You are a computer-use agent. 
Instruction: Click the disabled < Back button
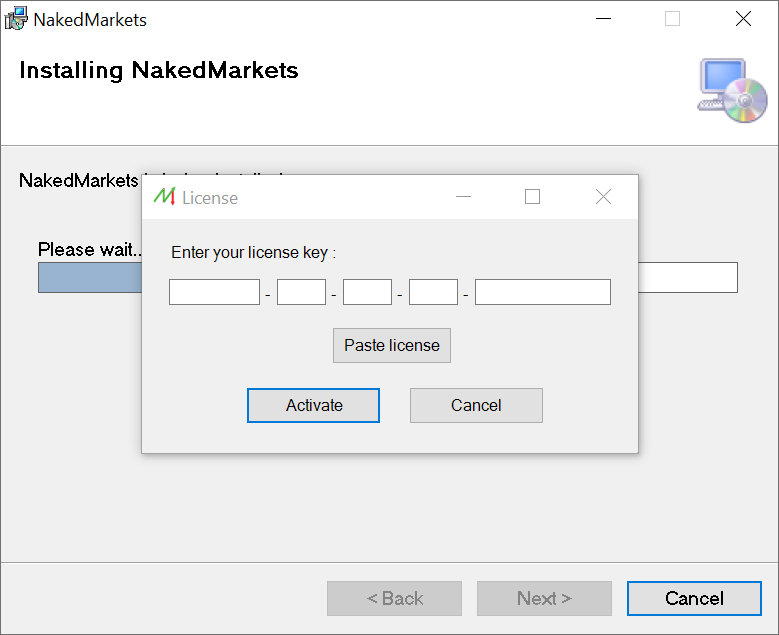[x=394, y=598]
